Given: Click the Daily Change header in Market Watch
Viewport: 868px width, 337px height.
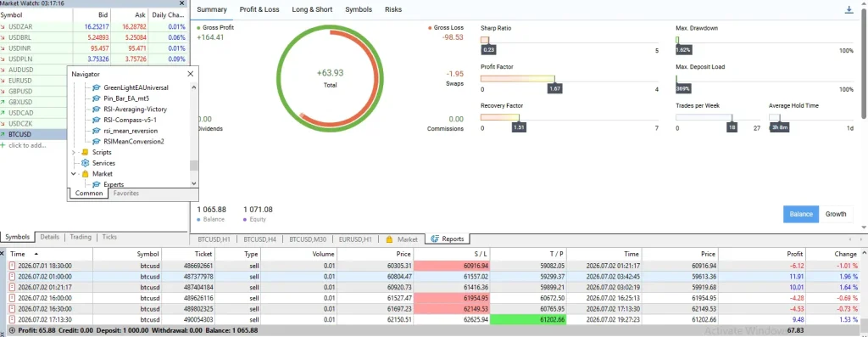Looking at the screenshot, I should 169,15.
